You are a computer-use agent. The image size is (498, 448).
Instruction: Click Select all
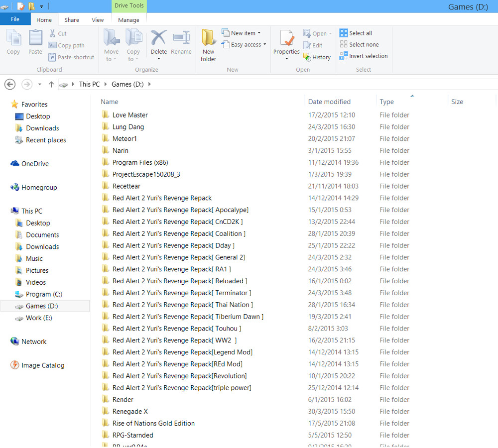click(356, 33)
